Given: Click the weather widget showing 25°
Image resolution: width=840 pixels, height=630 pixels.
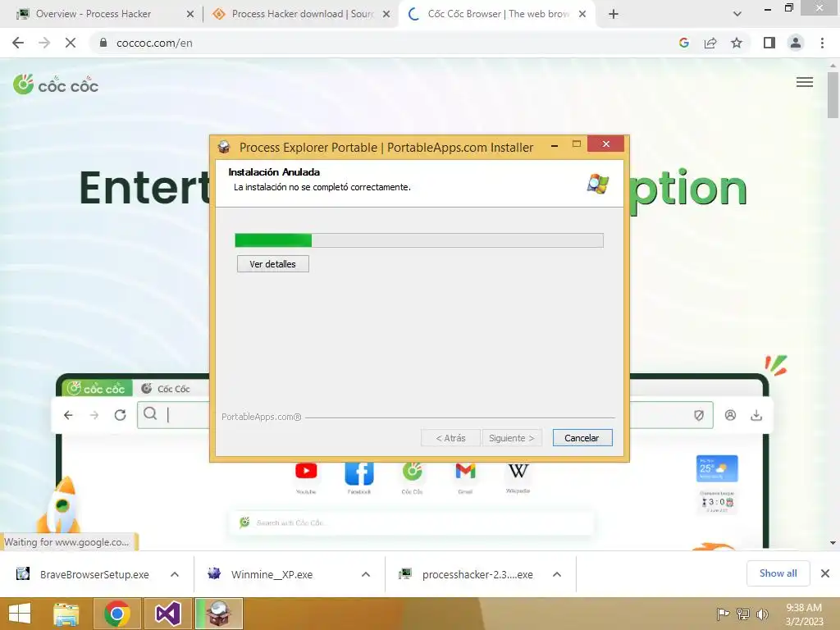Looking at the screenshot, I should click(717, 468).
